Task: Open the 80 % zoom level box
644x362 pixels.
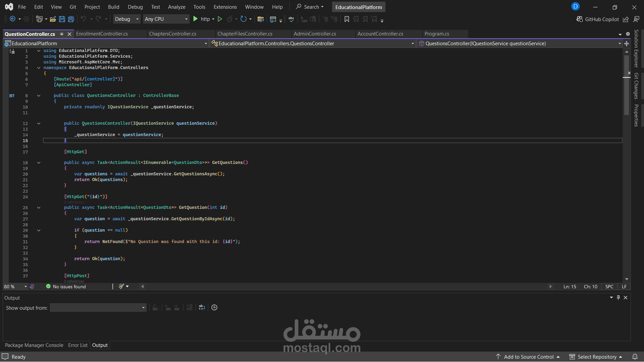Action: [x=15, y=287]
